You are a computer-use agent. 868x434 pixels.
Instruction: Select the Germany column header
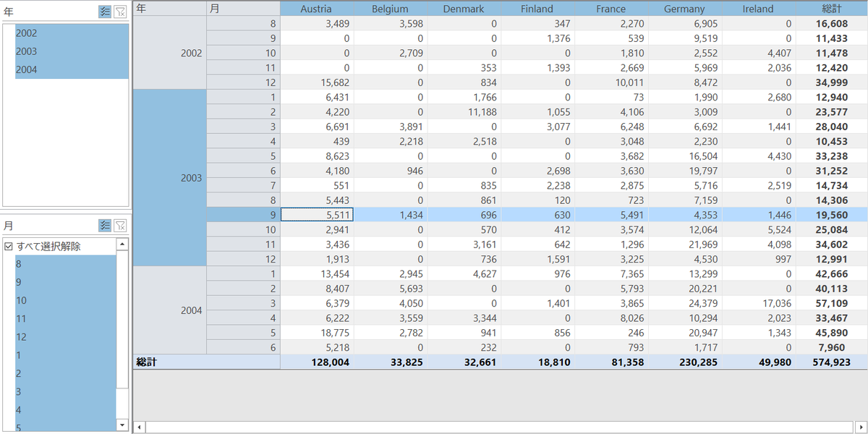tap(684, 9)
